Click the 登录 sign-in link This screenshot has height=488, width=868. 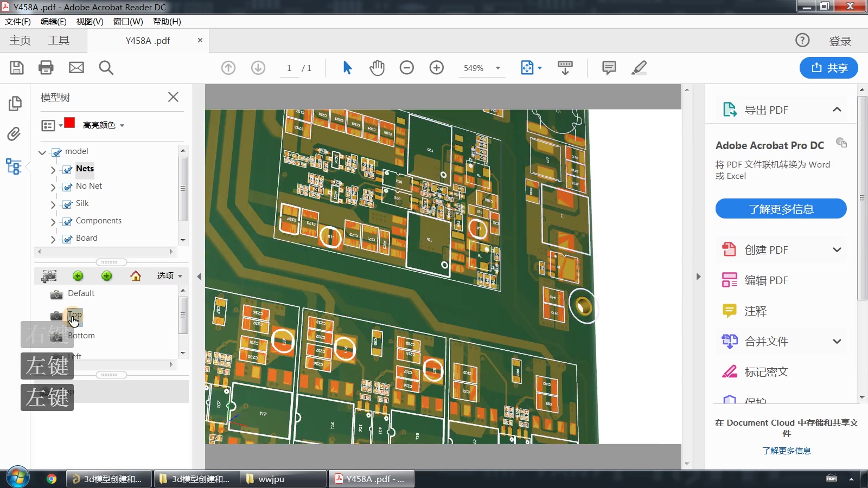coord(840,41)
